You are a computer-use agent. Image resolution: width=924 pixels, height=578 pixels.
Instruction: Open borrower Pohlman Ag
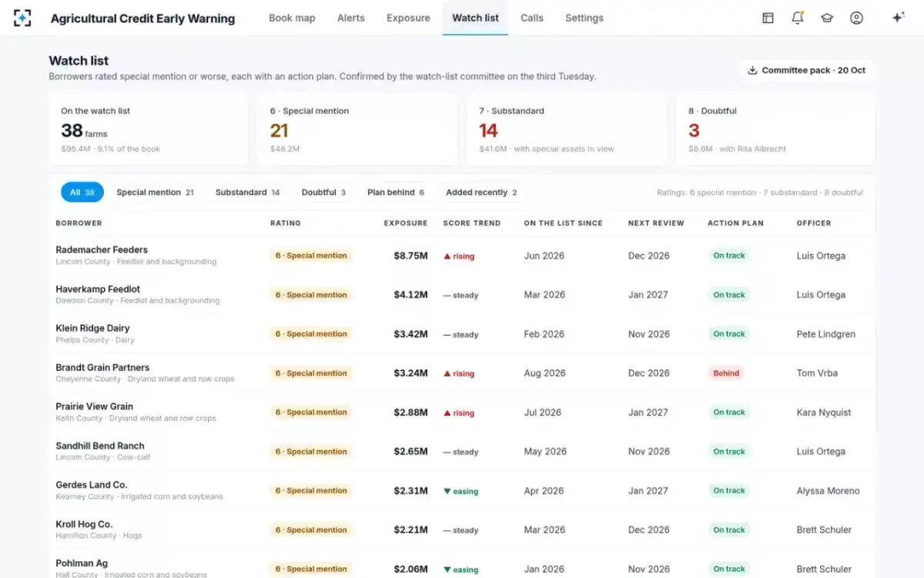click(x=82, y=563)
